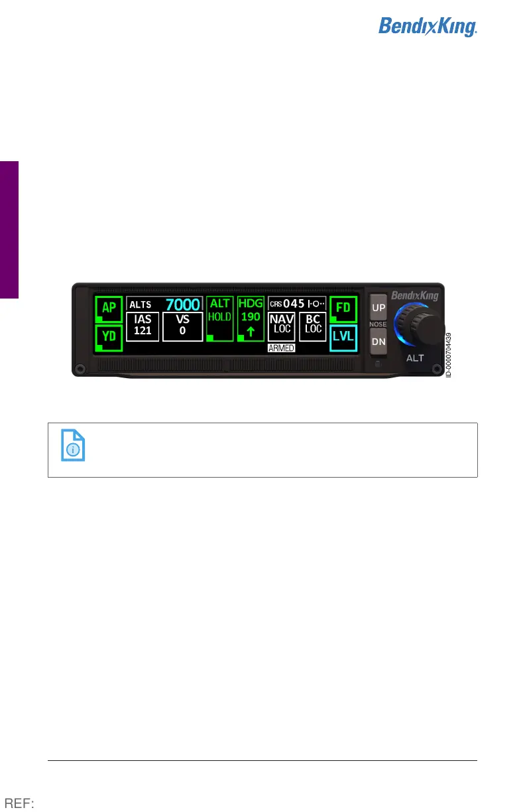Viewport: 525px width, 812px height.
Task: Engage the LVL level mode button
Action: click(x=343, y=338)
